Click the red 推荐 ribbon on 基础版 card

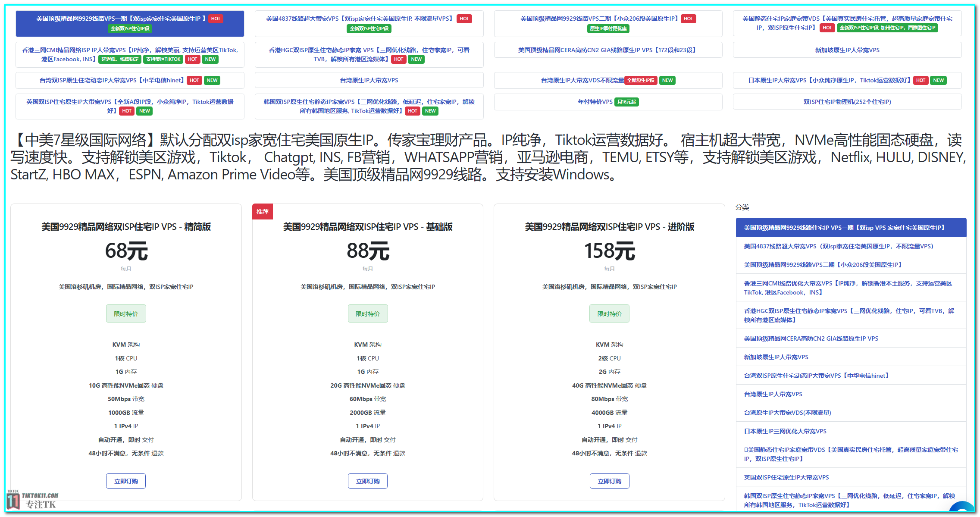263,212
